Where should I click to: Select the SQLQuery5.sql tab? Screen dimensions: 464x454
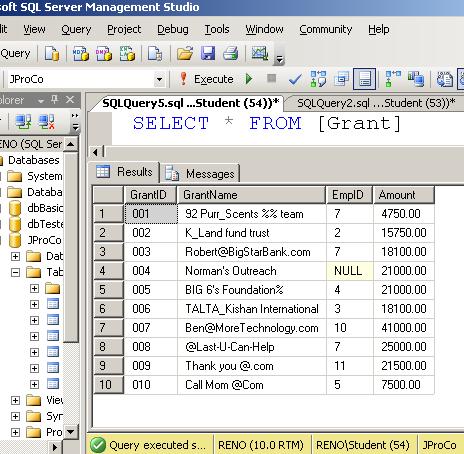[190, 103]
